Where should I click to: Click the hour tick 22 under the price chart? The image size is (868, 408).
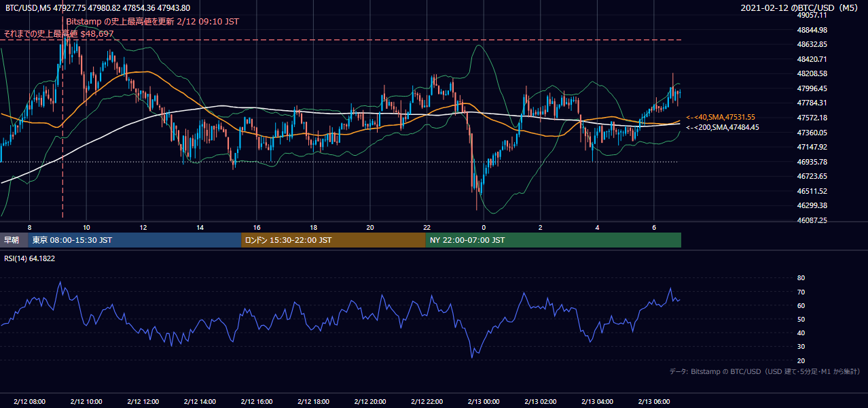pos(427,227)
